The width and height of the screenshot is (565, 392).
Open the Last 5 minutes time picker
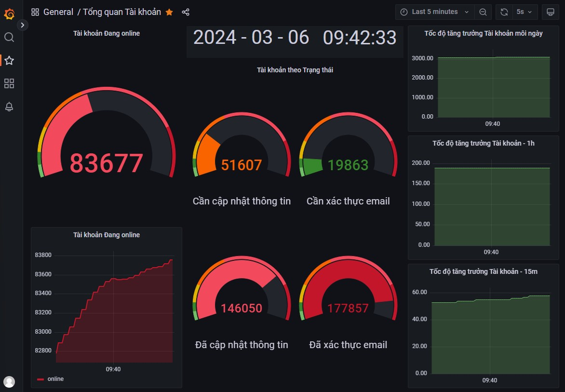434,12
